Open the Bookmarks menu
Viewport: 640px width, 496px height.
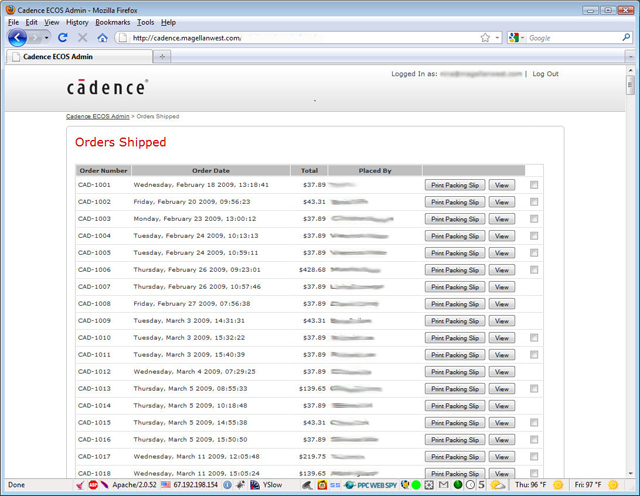[113, 22]
